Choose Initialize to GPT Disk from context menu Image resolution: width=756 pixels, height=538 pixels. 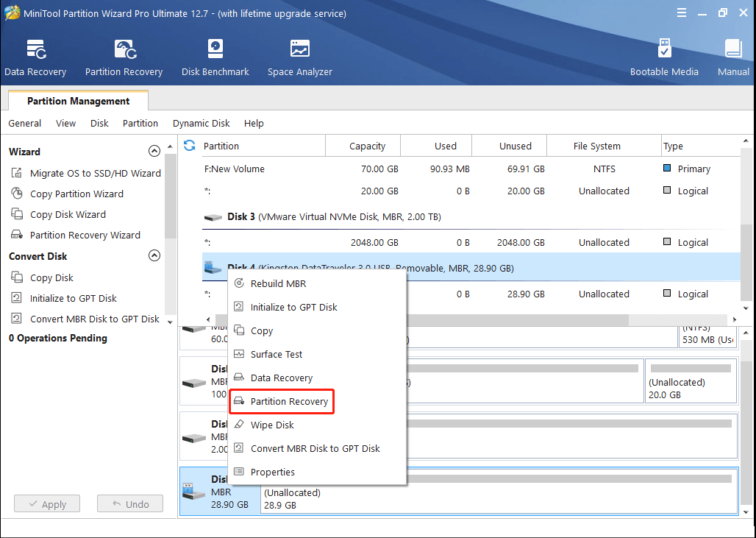point(317,307)
